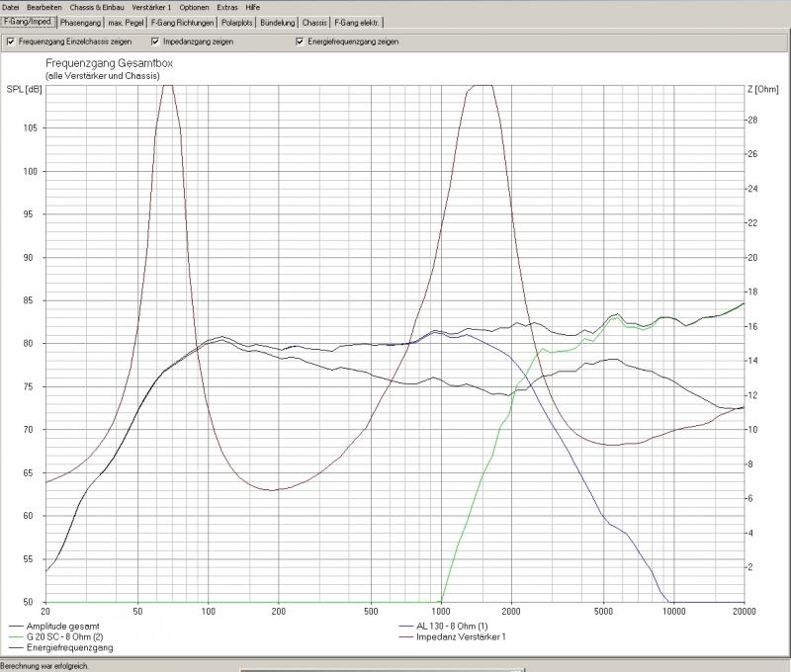Open the Chassis & Einbau menu
The image size is (791, 672).
[97, 7]
